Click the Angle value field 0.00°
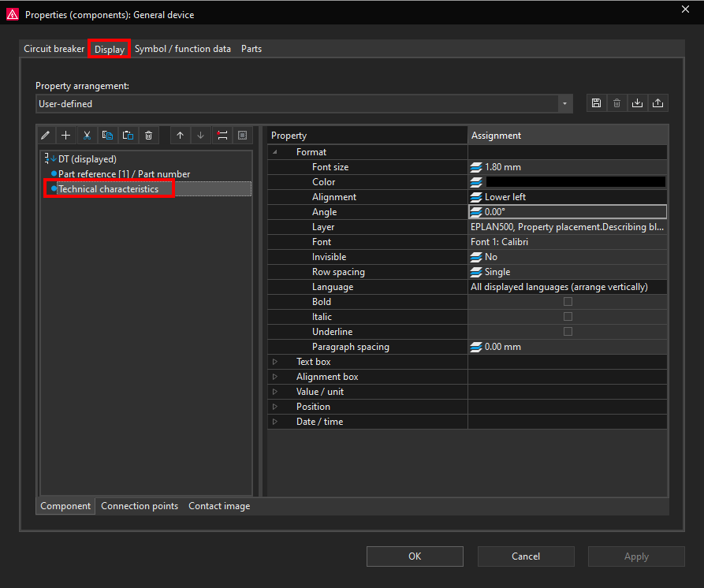Screen dimensions: 704x588 pyautogui.click(x=568, y=212)
